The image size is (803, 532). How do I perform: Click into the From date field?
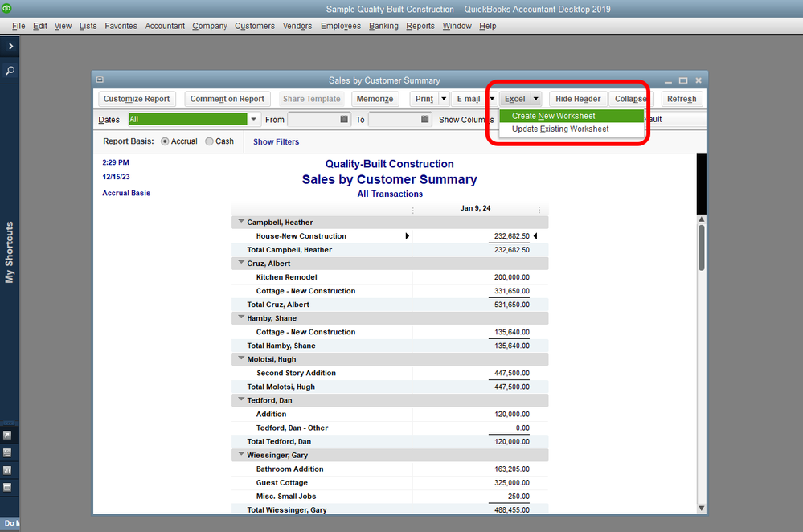313,119
